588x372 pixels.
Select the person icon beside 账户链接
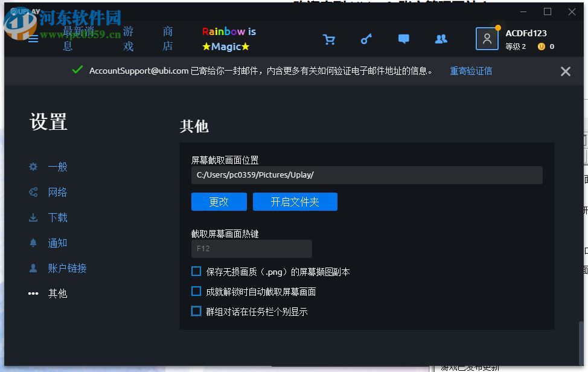32,268
